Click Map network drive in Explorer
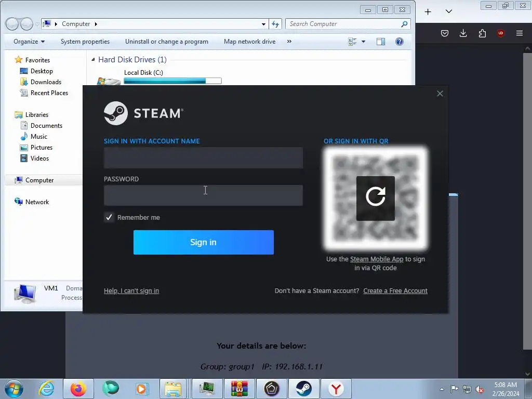 250,42
